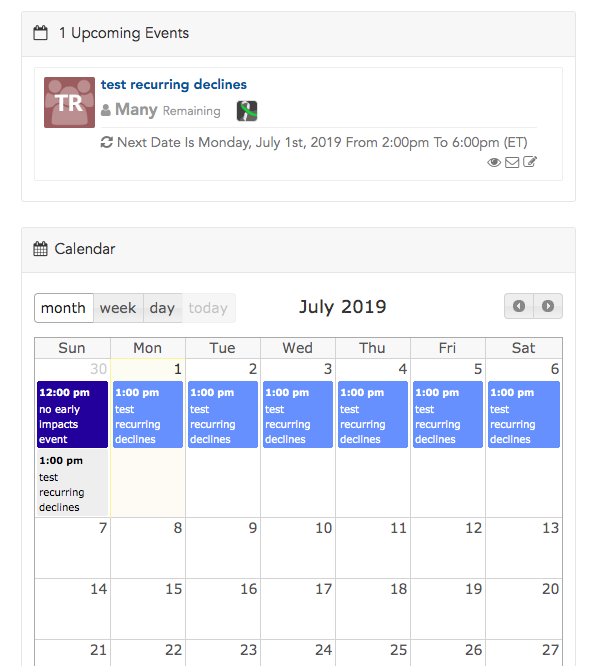The height and width of the screenshot is (666, 592).
Task: Click the small attendee profile picture
Action: coord(247,111)
